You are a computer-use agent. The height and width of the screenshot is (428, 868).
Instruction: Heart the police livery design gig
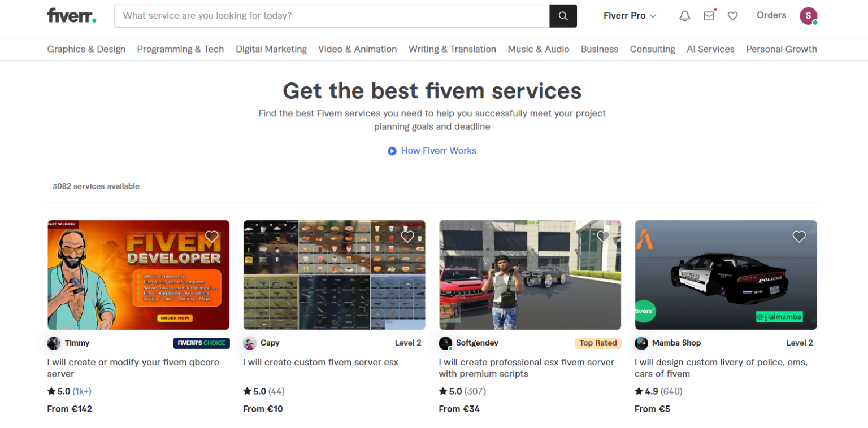point(798,236)
